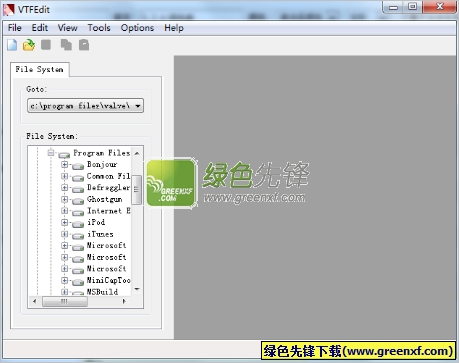Image resolution: width=459 pixels, height=363 pixels.
Task: Click the tree scroll down arrow
Action: point(137,289)
